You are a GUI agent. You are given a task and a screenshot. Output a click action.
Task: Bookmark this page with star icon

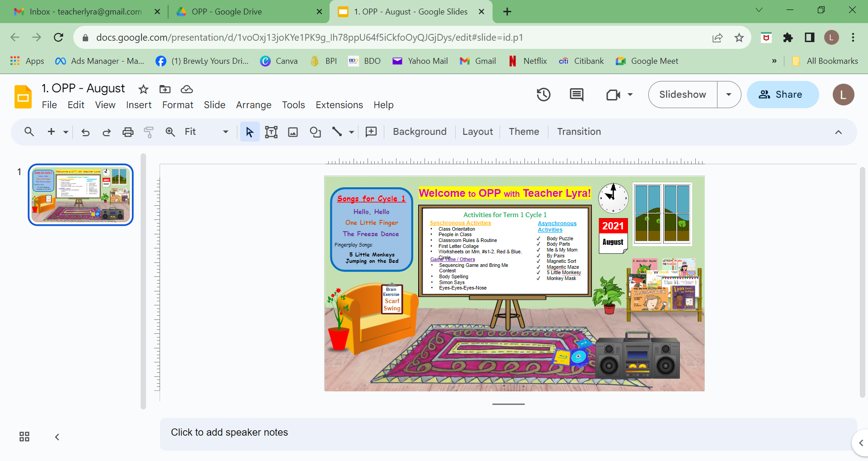739,38
